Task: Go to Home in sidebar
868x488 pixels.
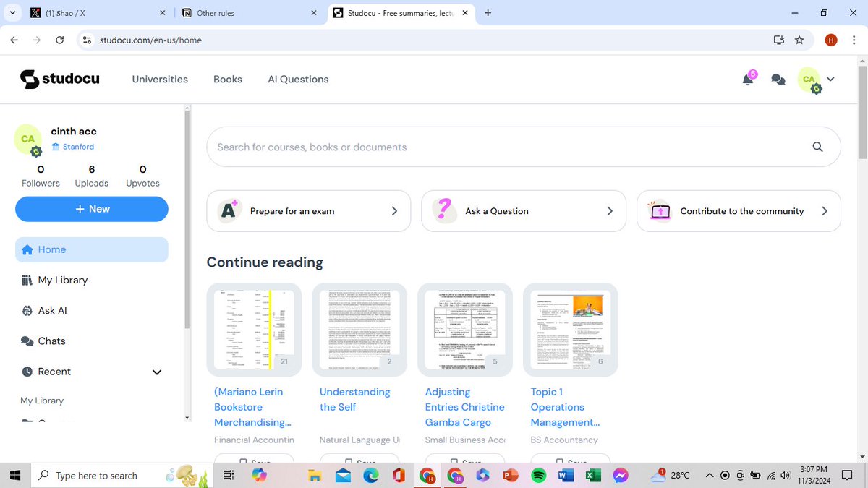Action: coord(92,249)
